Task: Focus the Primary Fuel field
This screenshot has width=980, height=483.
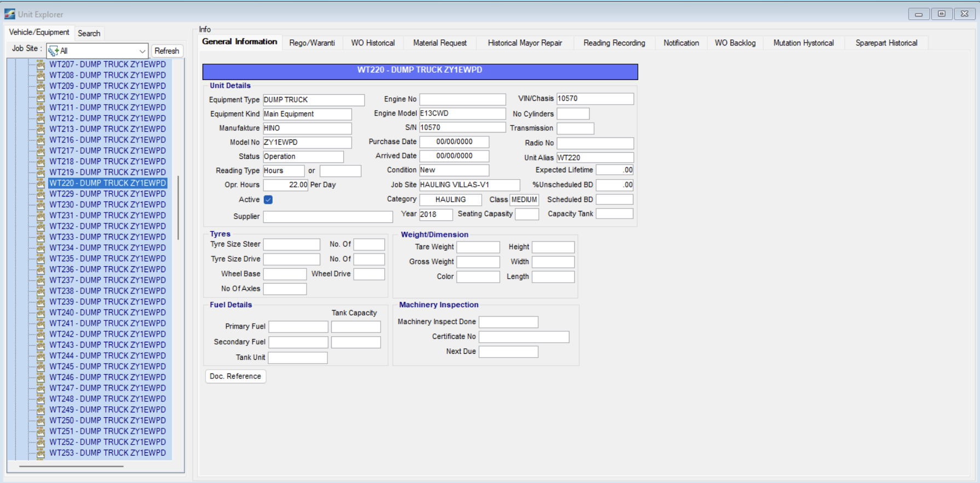Action: click(298, 327)
